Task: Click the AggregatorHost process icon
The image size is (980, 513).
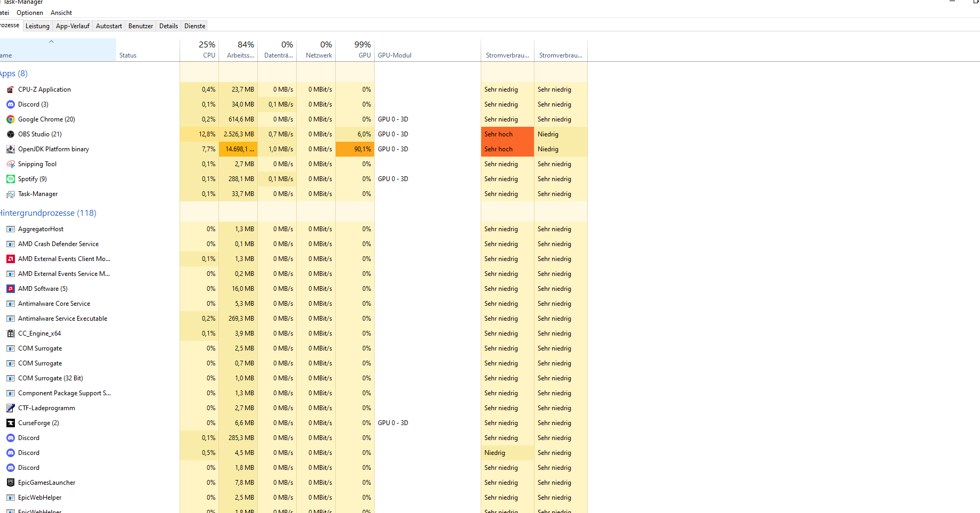Action: click(x=11, y=229)
